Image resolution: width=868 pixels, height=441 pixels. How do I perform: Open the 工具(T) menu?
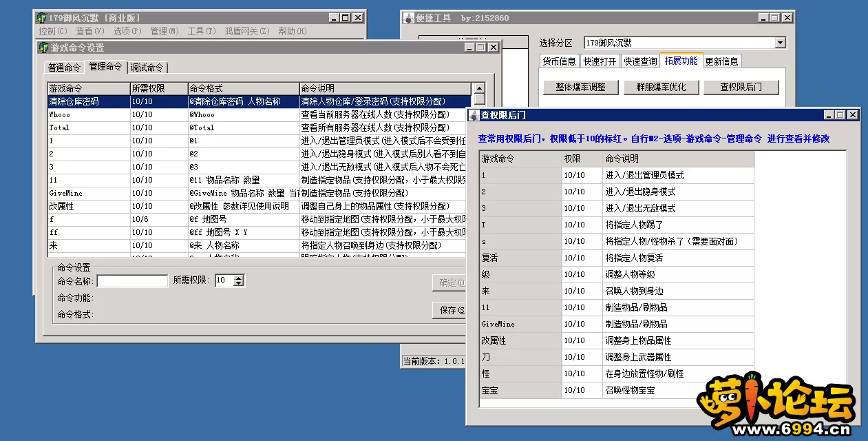tap(202, 31)
